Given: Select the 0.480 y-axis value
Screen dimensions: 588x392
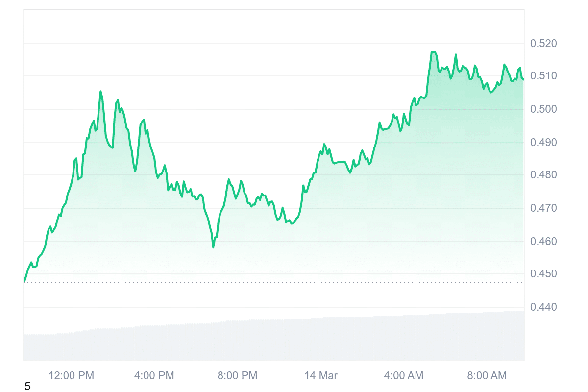Looking at the screenshot, I should pos(544,175).
